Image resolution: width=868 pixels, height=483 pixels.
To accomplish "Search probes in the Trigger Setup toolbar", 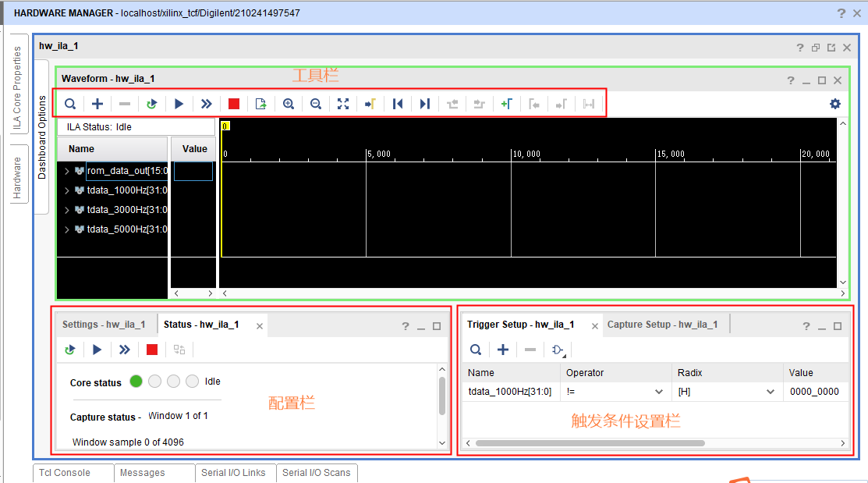I will tap(476, 350).
